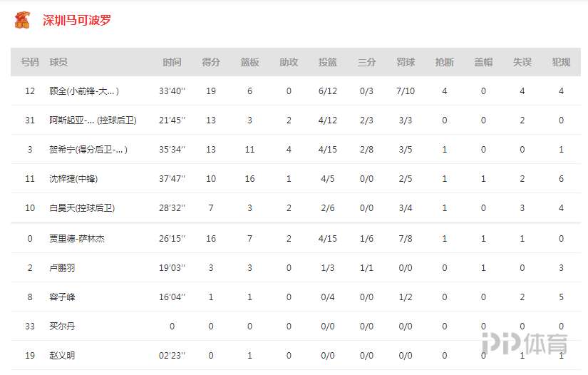The image size is (588, 375).
Task: Click the 抢断 column header
Action: pyautogui.click(x=444, y=63)
